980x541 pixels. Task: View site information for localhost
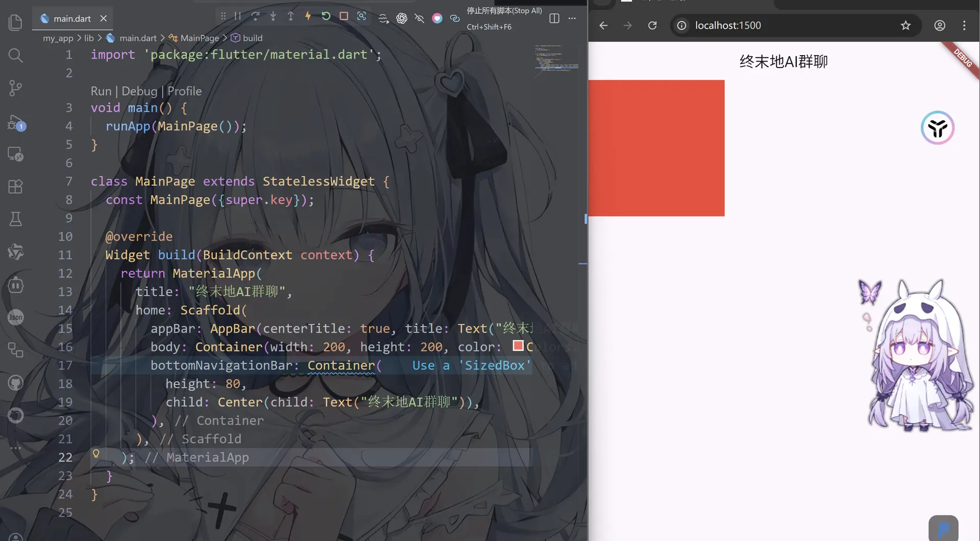(x=681, y=26)
